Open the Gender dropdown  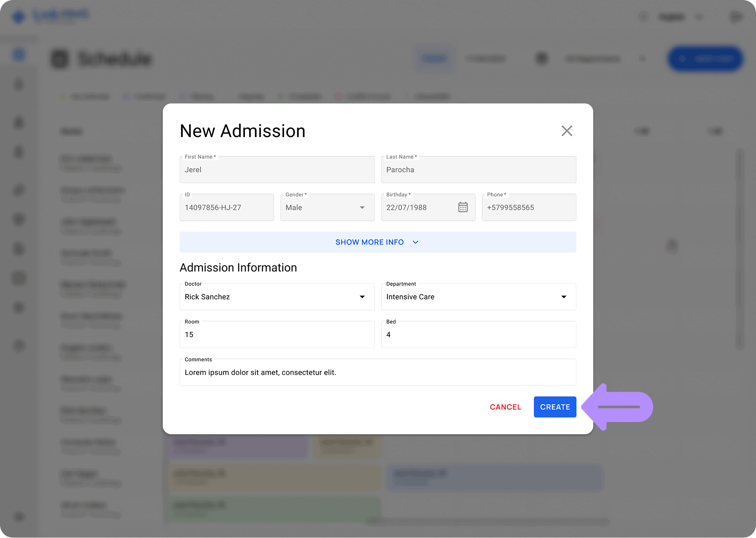click(362, 207)
